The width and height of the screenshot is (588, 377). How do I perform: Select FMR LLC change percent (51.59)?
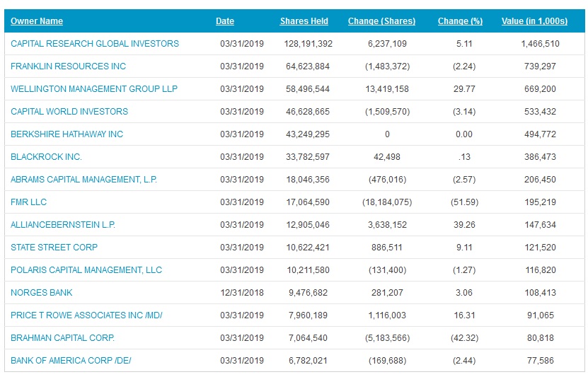[x=464, y=202]
